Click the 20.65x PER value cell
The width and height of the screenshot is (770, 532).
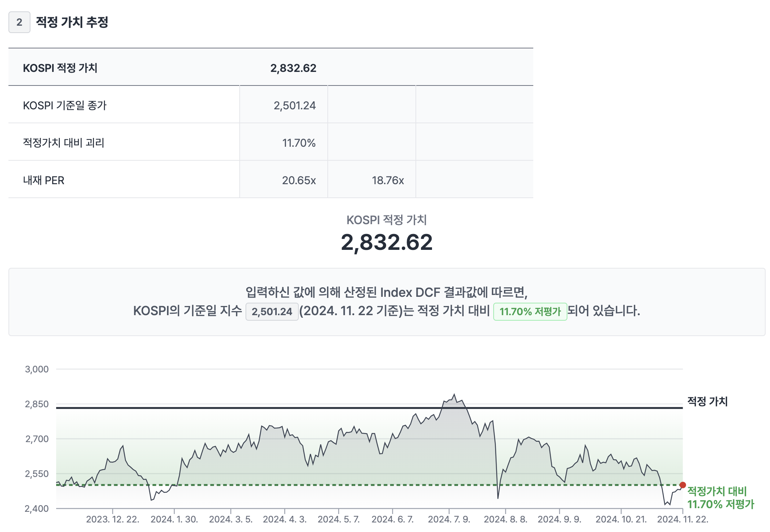click(299, 180)
